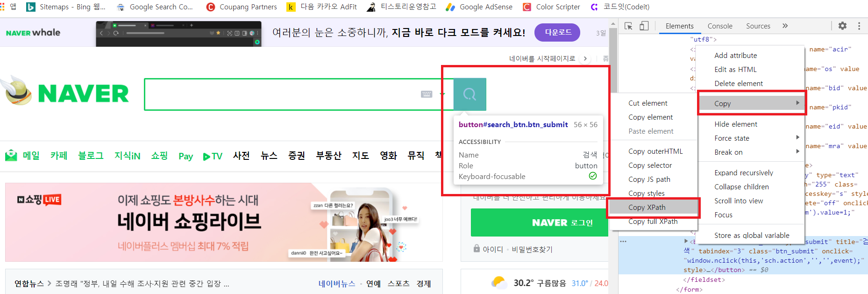Click the 다운로드 button in whale banner
This screenshot has width=868, height=294.
tap(558, 32)
